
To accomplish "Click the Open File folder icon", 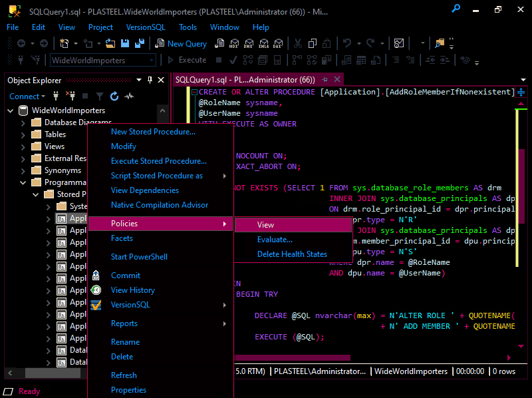I will [110, 43].
